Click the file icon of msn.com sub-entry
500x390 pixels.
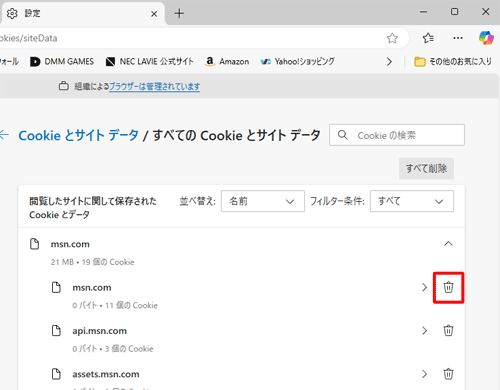click(56, 287)
